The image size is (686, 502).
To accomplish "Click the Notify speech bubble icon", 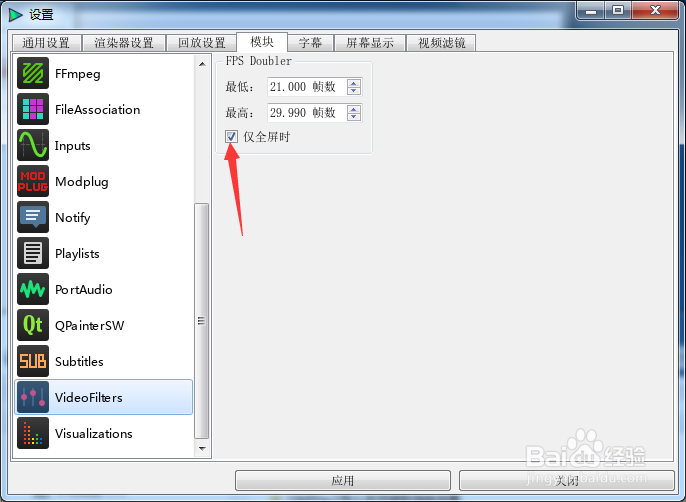I will point(33,217).
